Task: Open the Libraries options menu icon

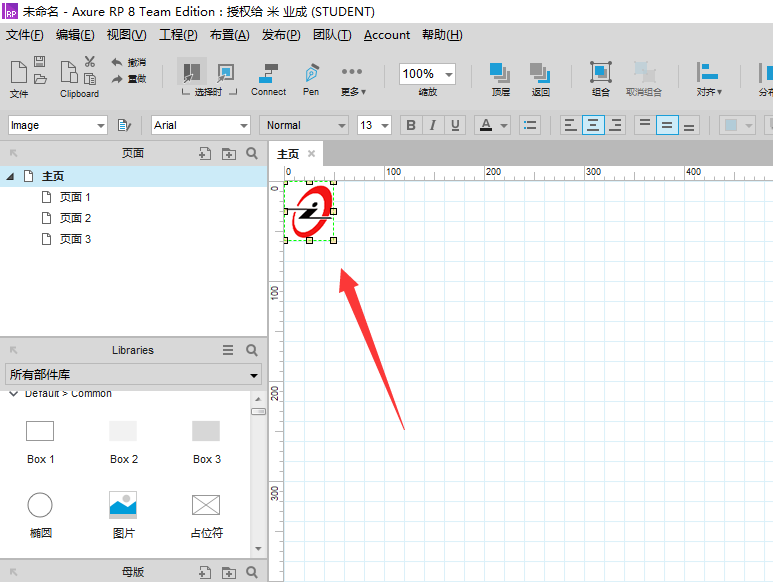Action: pos(228,350)
